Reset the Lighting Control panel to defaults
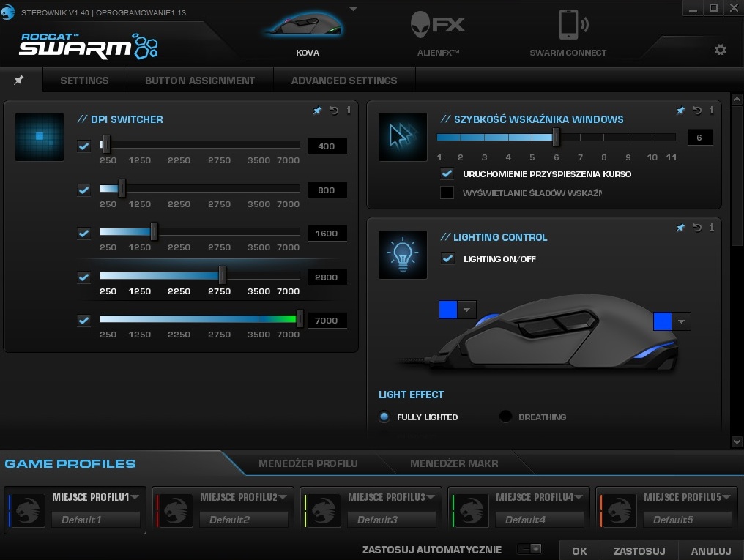The height and width of the screenshot is (560, 744). [697, 228]
